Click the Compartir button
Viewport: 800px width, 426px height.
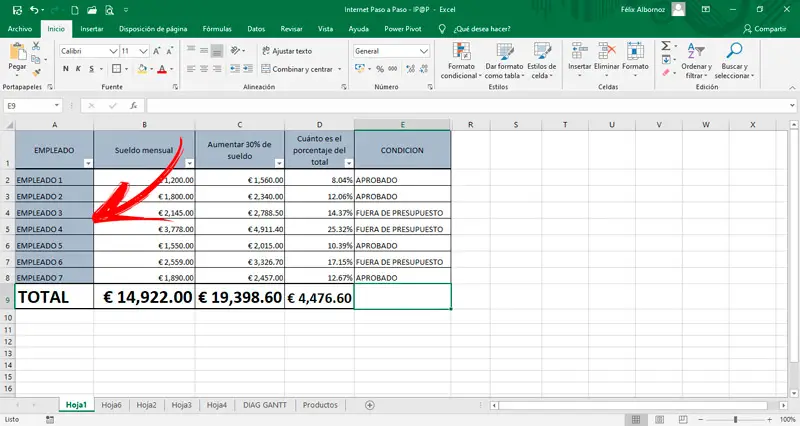(764, 29)
